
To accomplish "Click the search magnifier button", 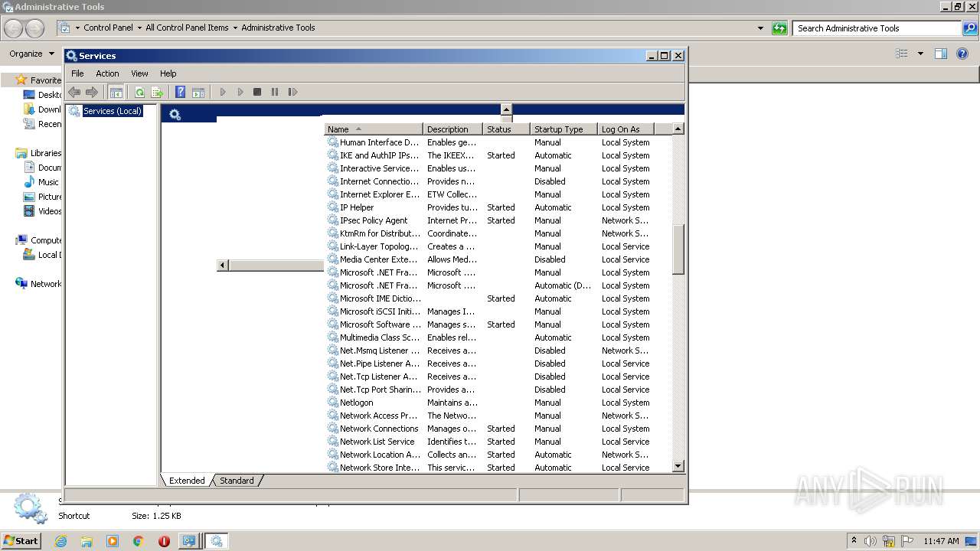I will (970, 28).
